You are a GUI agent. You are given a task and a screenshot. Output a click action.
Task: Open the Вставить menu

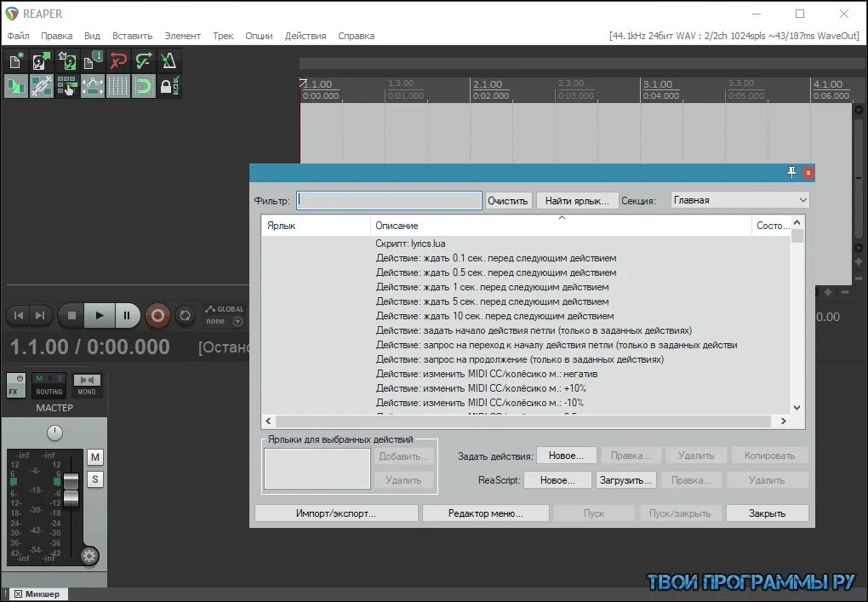[x=132, y=36]
